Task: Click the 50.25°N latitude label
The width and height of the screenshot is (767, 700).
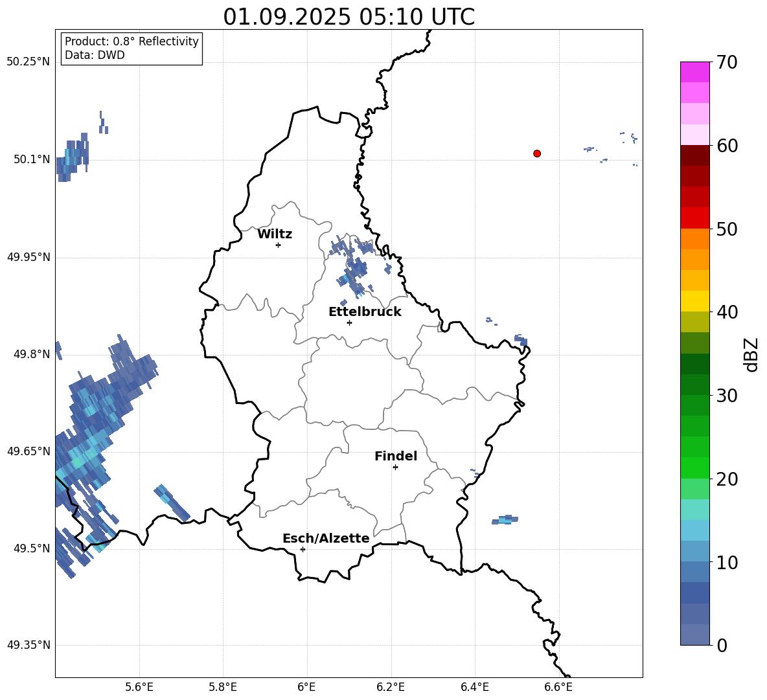Action: pyautogui.click(x=29, y=62)
